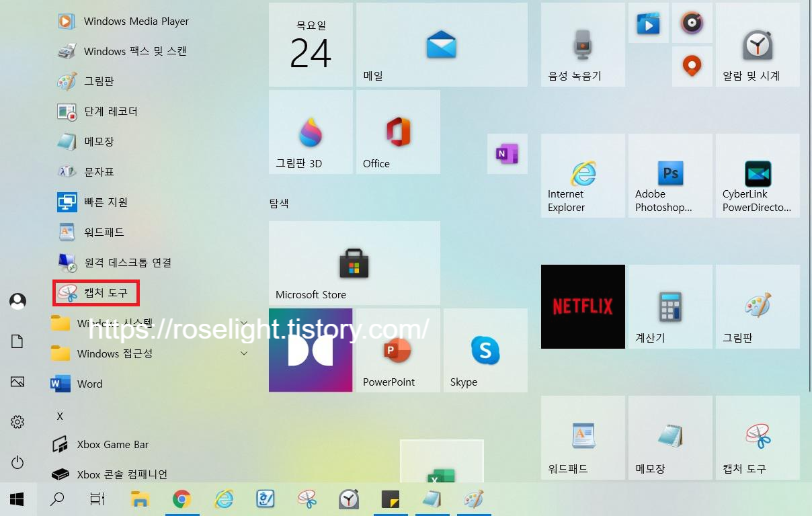
Task: Open Task View in the taskbar
Action: [x=97, y=499]
